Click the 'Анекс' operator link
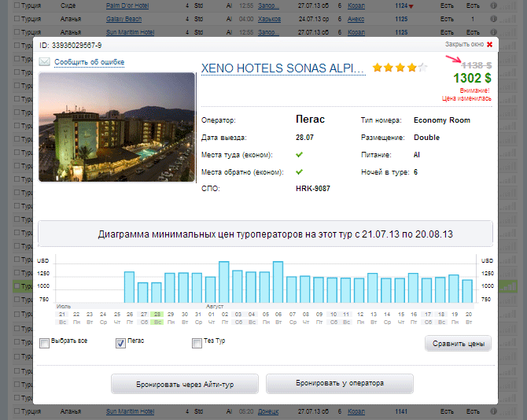The height and width of the screenshot is (420, 527). (x=356, y=19)
